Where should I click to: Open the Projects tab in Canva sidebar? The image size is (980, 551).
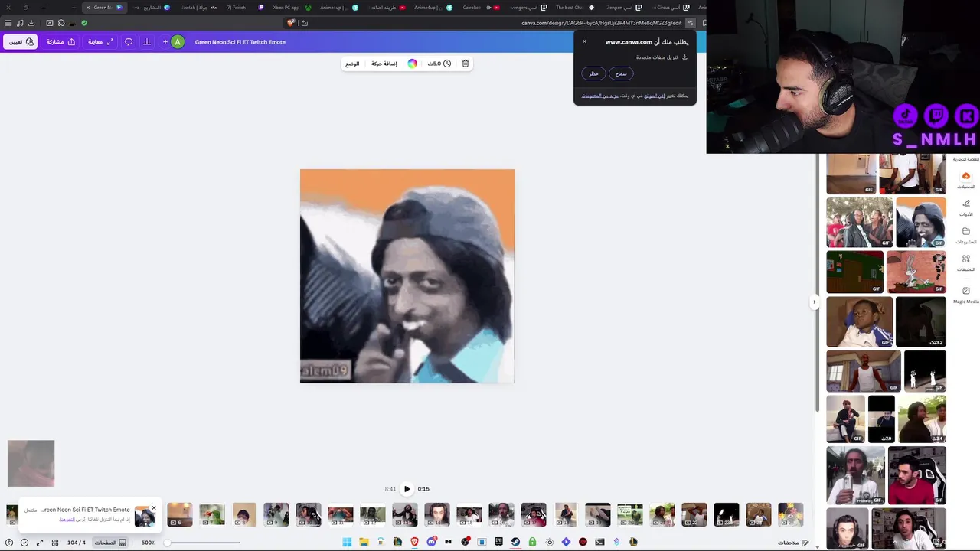point(966,235)
